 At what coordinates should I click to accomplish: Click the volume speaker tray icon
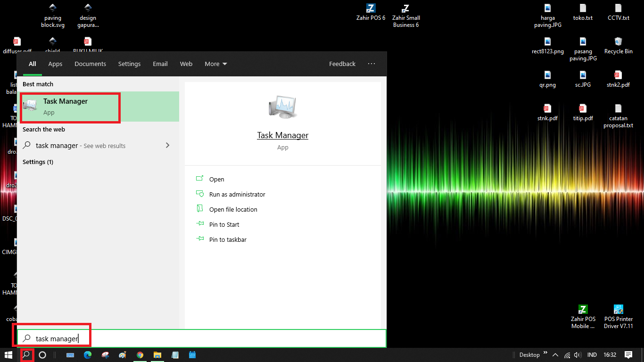point(578,355)
